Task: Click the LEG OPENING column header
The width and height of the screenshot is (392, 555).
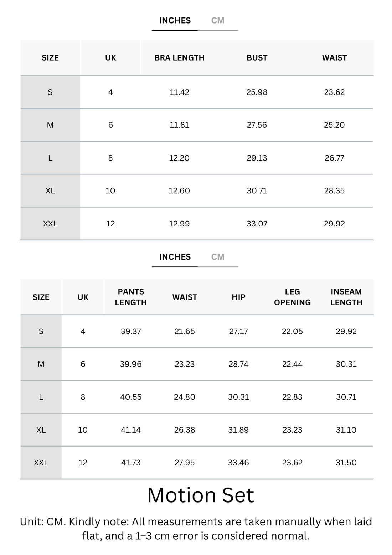Action: pyautogui.click(x=292, y=297)
